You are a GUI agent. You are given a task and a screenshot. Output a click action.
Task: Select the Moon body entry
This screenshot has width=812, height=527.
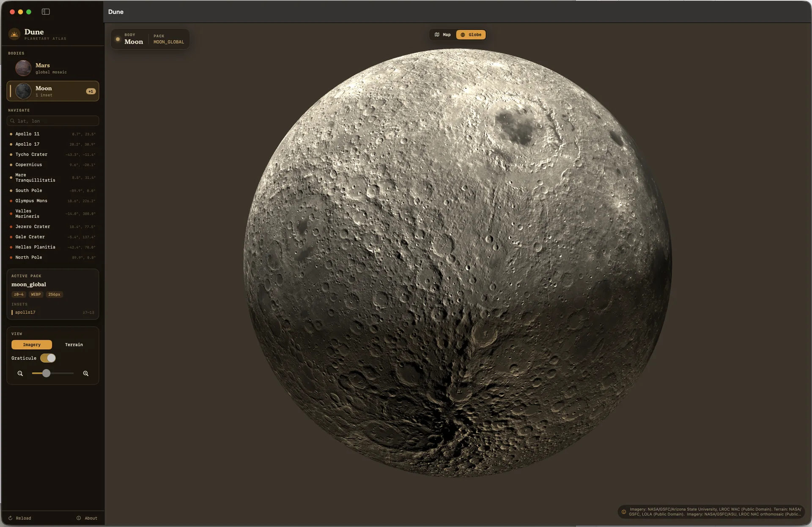(x=53, y=91)
